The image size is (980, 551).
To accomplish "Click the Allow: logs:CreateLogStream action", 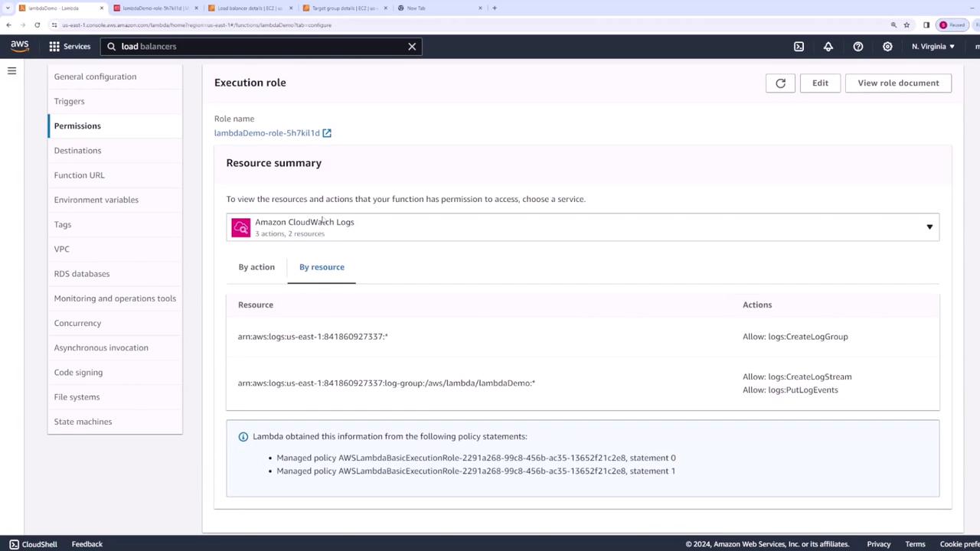I will click(x=797, y=377).
